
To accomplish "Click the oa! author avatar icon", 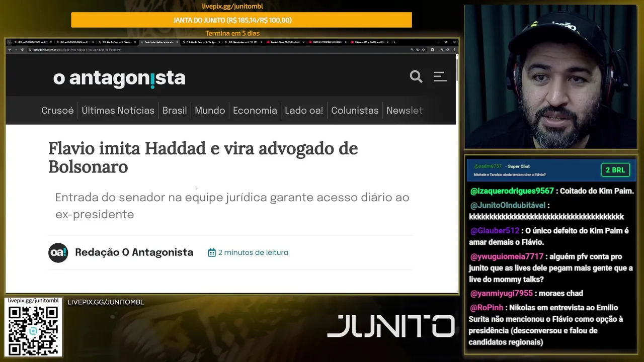I will tap(58, 252).
